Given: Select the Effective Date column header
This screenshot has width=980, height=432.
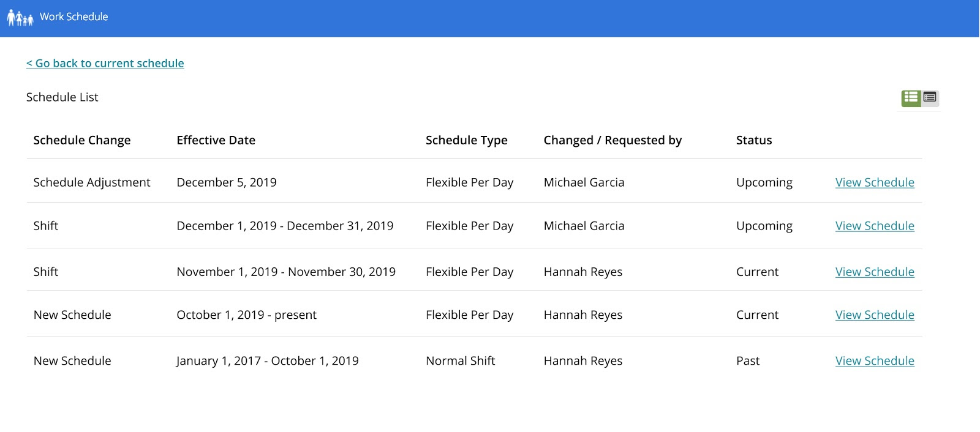Looking at the screenshot, I should coord(216,140).
